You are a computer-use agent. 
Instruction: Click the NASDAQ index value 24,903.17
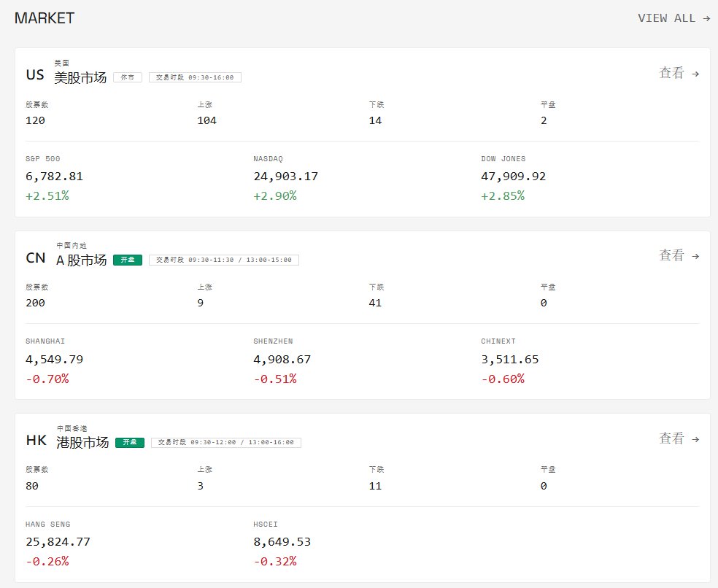tap(285, 177)
